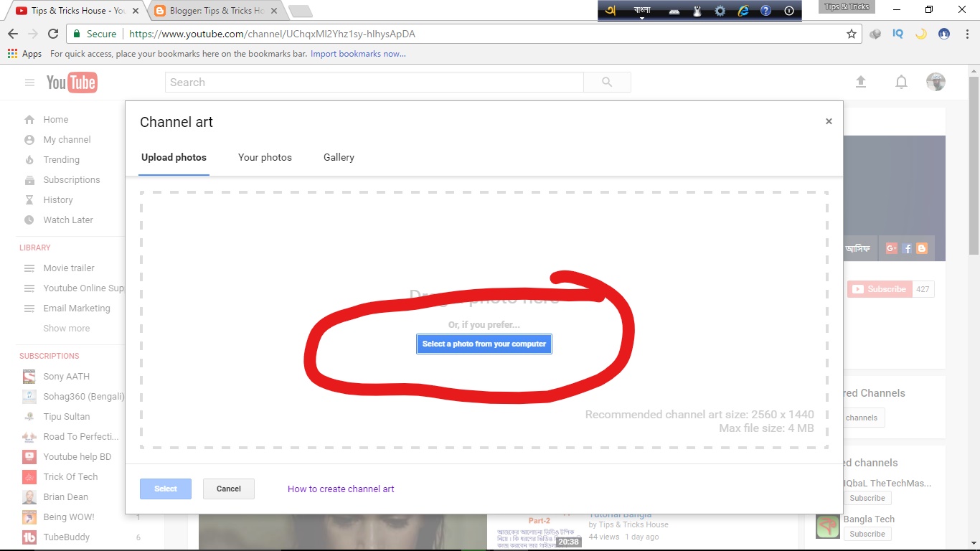
Task: Switch to the Gallery tab
Action: coord(339,157)
